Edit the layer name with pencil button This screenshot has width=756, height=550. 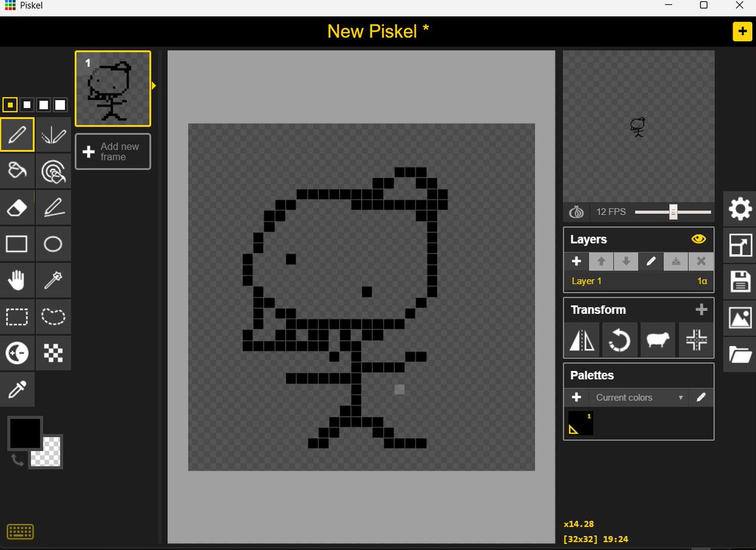click(x=651, y=261)
